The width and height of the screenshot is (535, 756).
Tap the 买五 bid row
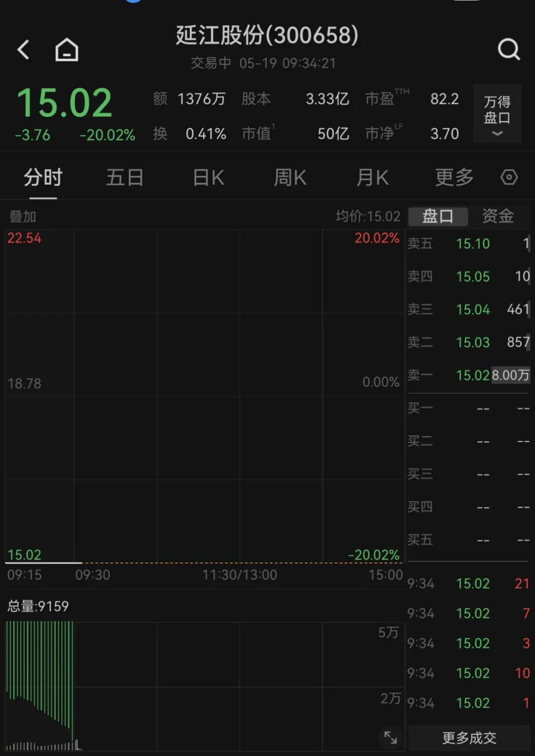click(469, 540)
